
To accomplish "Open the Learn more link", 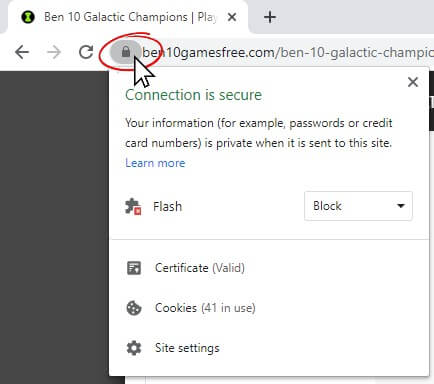I will (x=155, y=163).
